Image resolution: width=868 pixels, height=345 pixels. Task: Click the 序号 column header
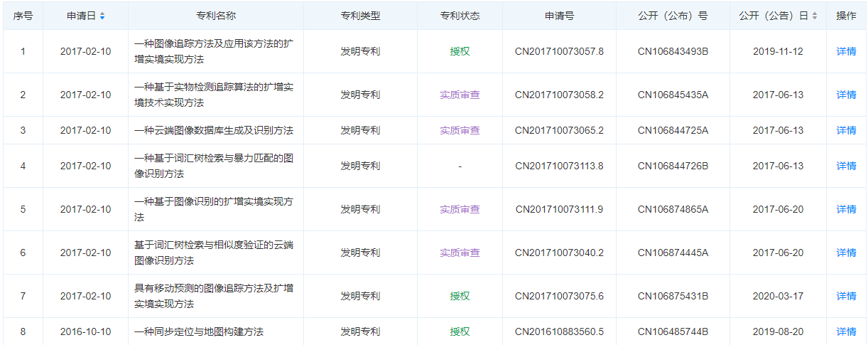click(23, 16)
